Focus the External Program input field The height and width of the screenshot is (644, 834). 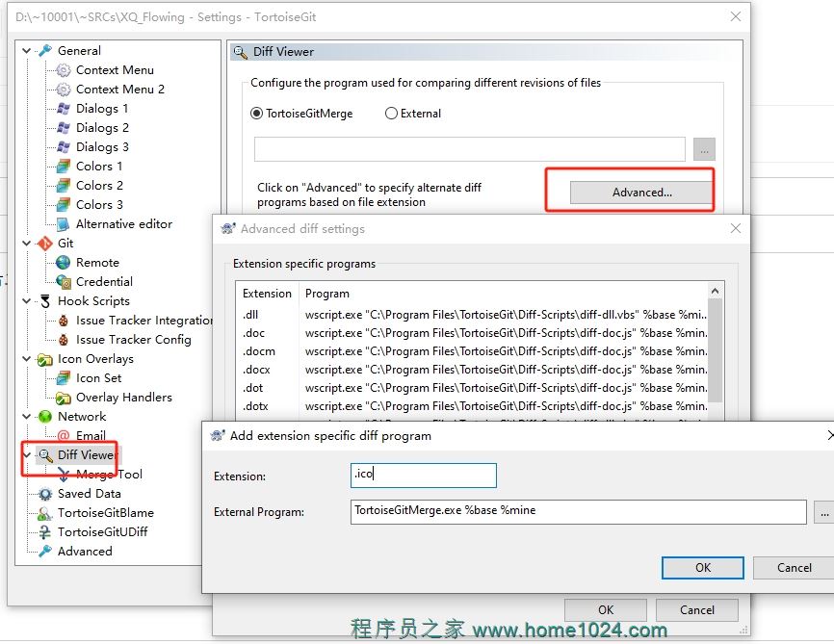(579, 511)
